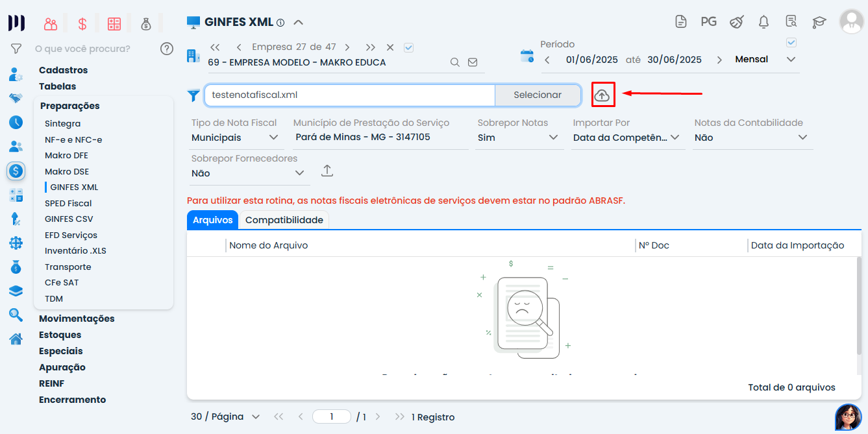Open the user profile avatar
This screenshot has height=434, width=868.
pyautogui.click(x=851, y=21)
